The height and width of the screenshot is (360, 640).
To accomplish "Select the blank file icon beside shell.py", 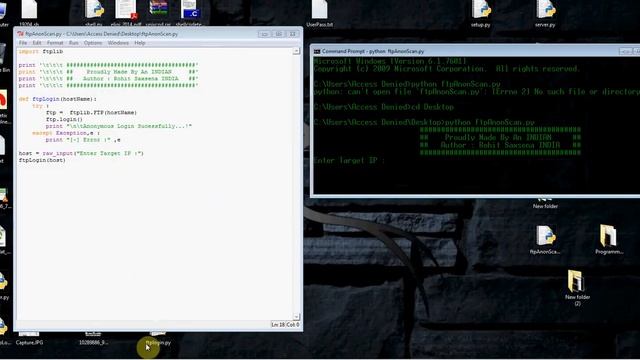I will (29, 12).
